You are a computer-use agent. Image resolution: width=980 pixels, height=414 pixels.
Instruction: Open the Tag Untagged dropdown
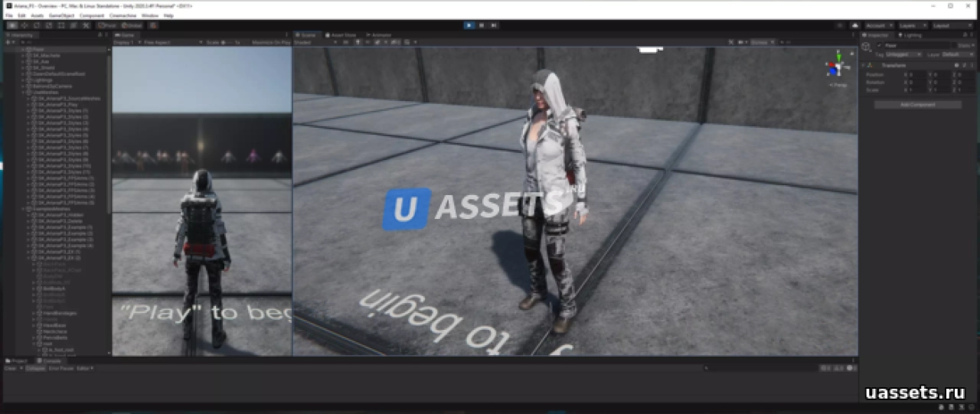(x=903, y=54)
